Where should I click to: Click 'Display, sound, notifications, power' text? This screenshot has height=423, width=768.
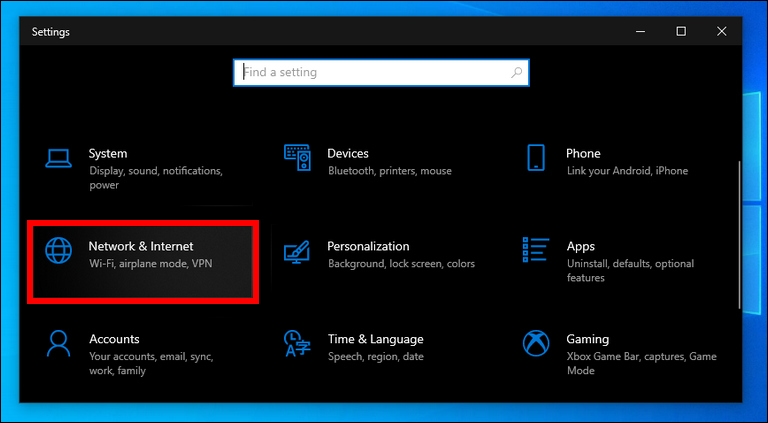click(156, 178)
